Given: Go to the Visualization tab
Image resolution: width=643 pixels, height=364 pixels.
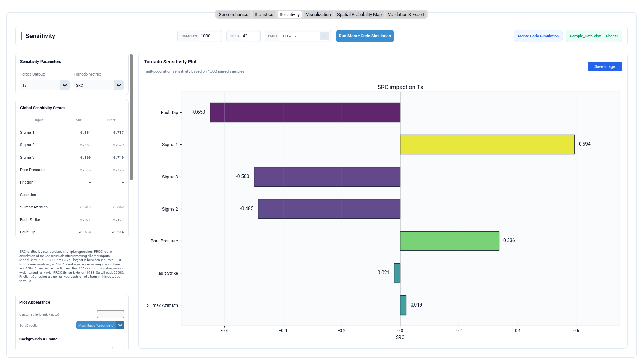Looking at the screenshot, I should [x=318, y=14].
